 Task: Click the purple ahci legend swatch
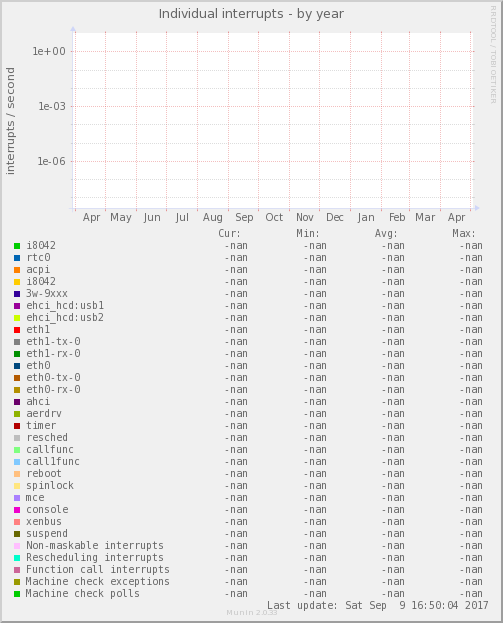[x=17, y=402]
